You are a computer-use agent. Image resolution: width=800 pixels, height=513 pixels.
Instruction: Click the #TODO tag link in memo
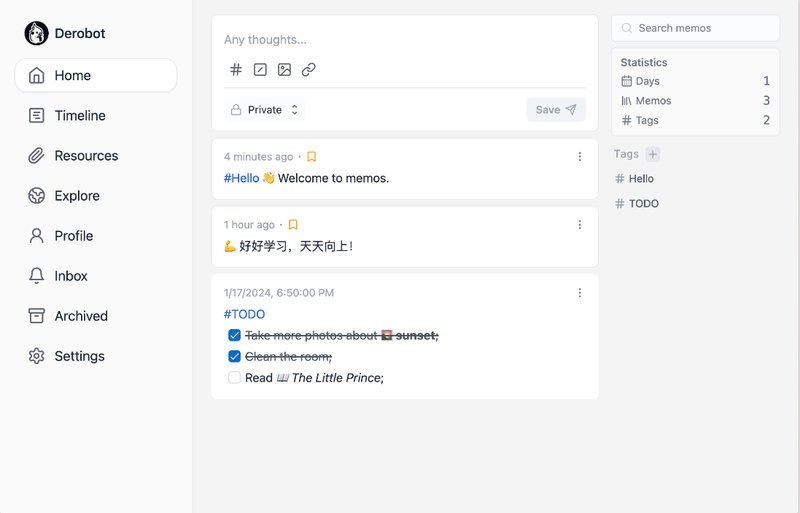pyautogui.click(x=244, y=314)
